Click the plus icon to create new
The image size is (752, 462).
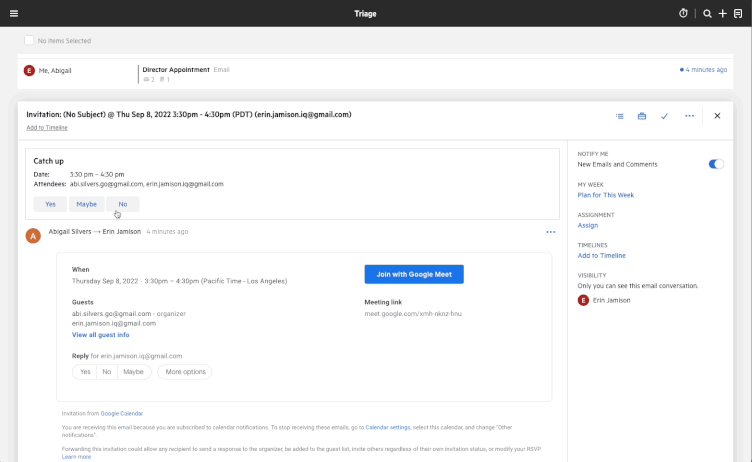[723, 13]
